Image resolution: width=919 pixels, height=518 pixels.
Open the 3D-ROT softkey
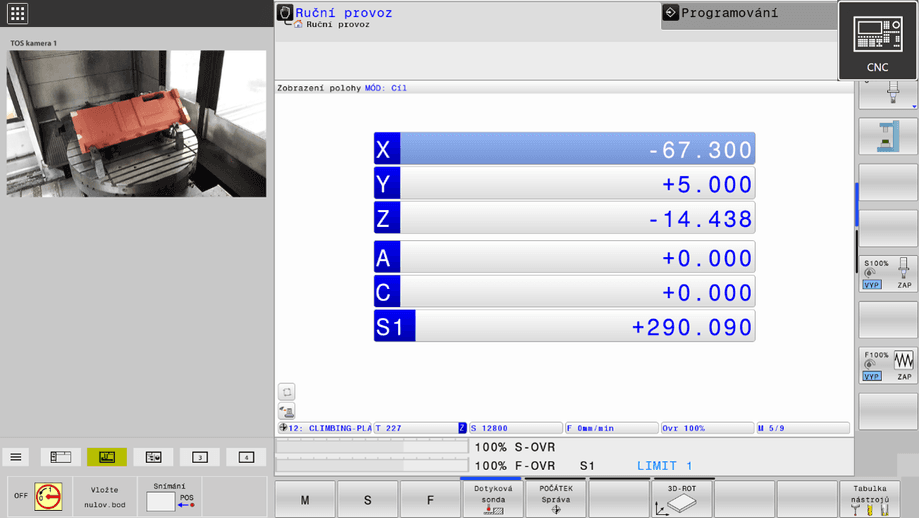tap(681, 499)
